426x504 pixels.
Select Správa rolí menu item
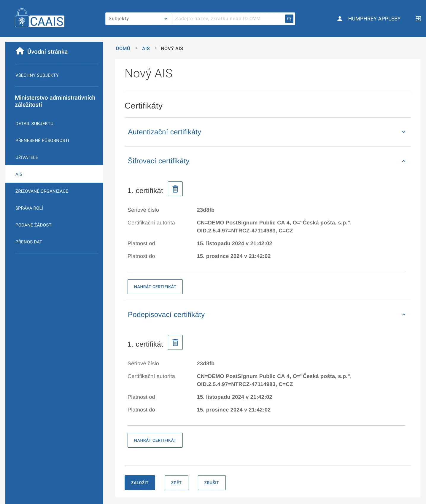point(29,208)
